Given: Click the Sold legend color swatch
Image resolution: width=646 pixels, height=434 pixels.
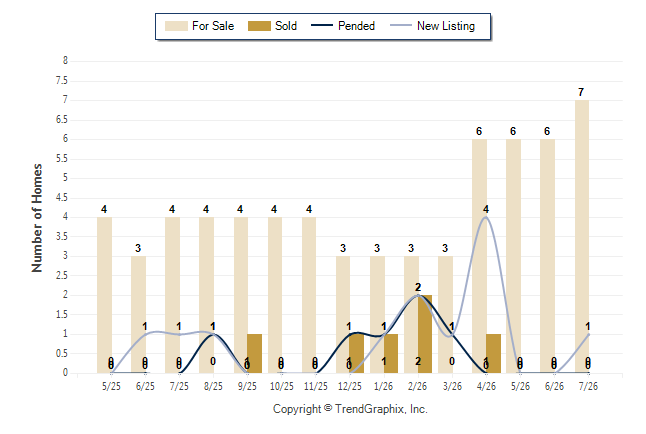Looking at the screenshot, I should pyautogui.click(x=259, y=26).
